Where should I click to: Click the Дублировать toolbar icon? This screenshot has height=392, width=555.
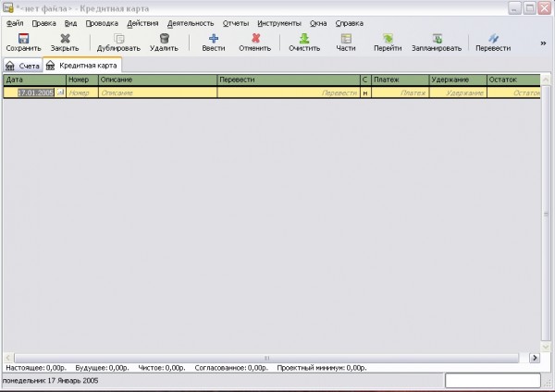[x=119, y=38]
